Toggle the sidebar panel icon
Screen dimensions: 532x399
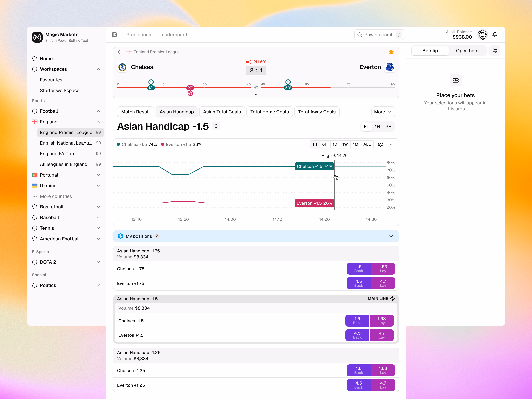pos(115,35)
